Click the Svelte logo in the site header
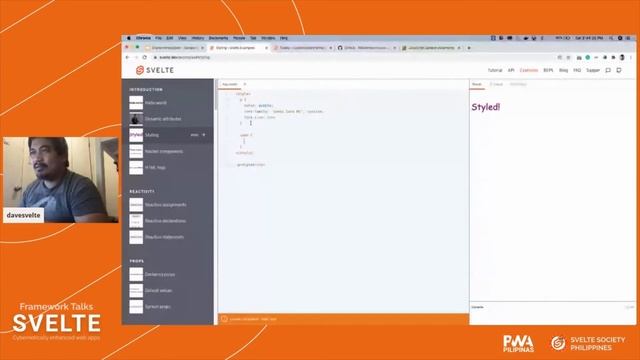 155,70
